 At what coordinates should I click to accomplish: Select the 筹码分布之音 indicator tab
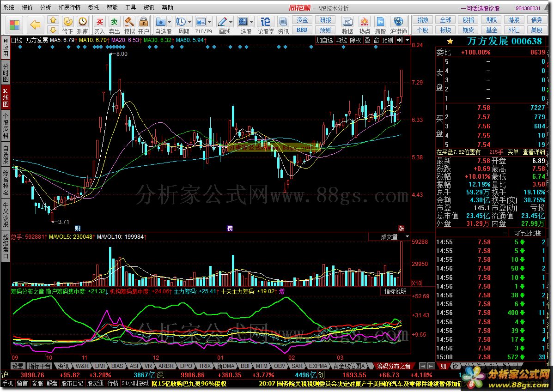[x=393, y=366]
